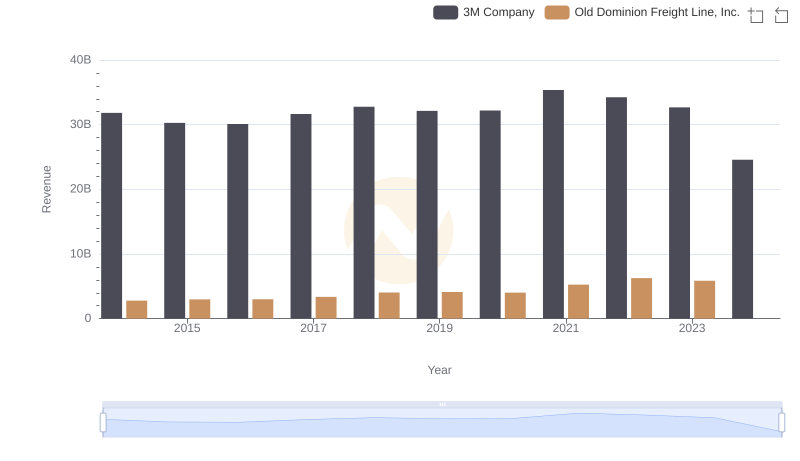Click the 2017 x-axis label
This screenshot has width=800, height=461.
coord(313,328)
